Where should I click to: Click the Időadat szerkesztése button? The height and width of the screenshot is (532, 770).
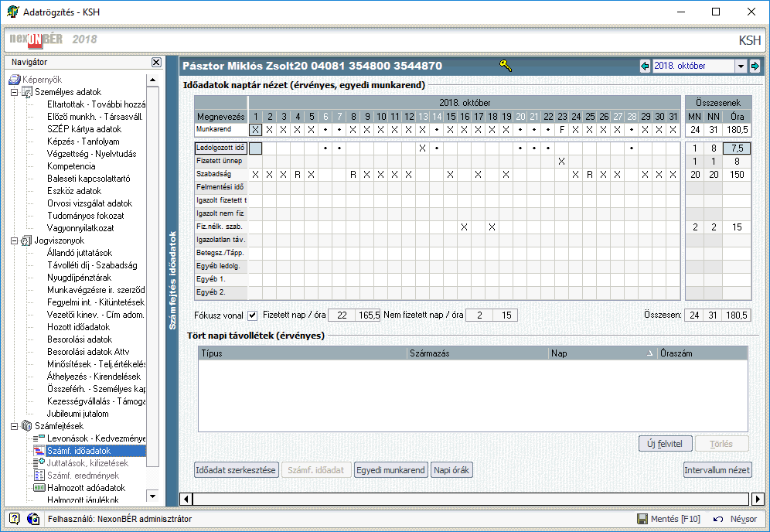point(236,469)
